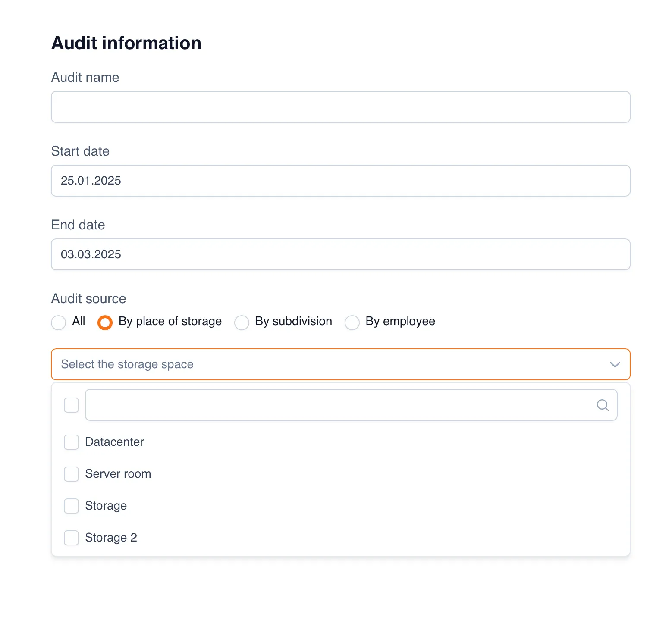Select By employee radio option
This screenshot has height=620, width=672.
[x=352, y=323]
